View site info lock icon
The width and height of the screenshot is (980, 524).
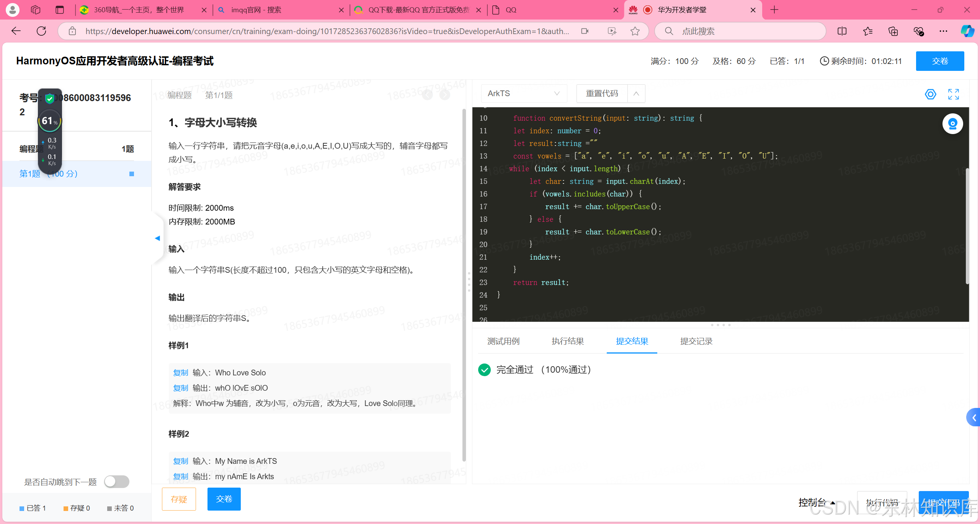click(x=72, y=31)
